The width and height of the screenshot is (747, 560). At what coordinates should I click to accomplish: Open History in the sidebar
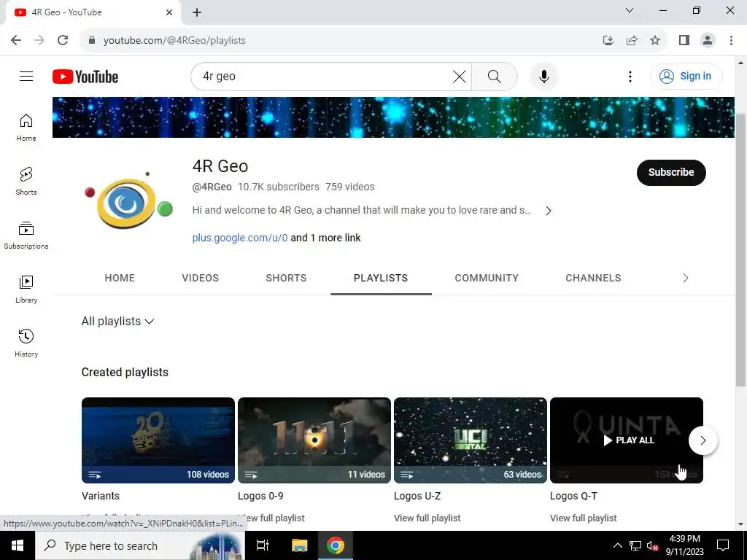coord(26,343)
